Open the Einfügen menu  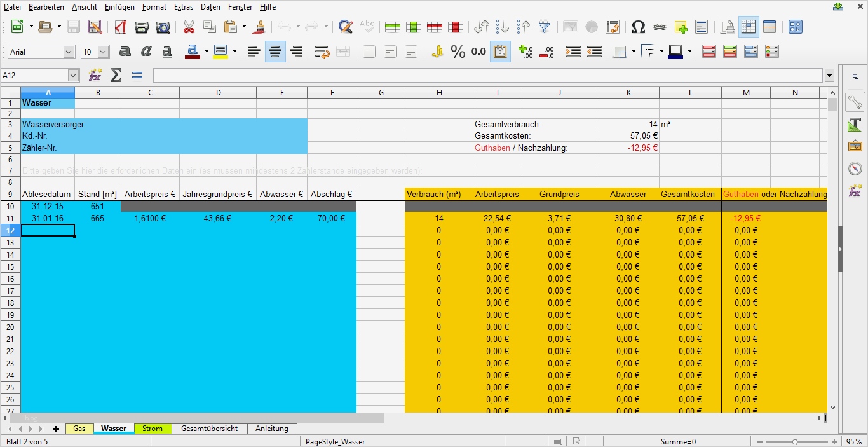119,7
